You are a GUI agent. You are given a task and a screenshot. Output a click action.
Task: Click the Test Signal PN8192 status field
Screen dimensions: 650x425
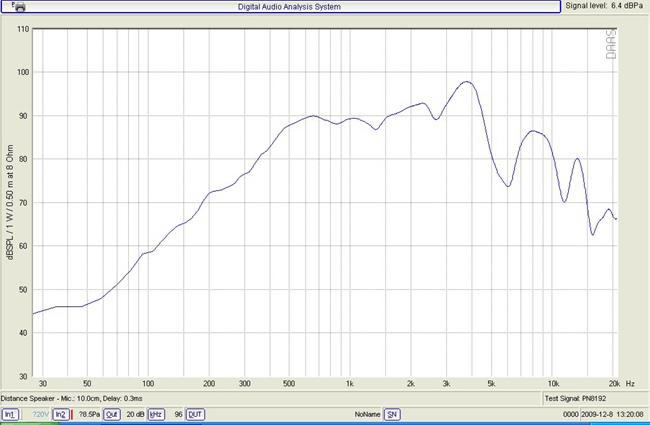577,398
